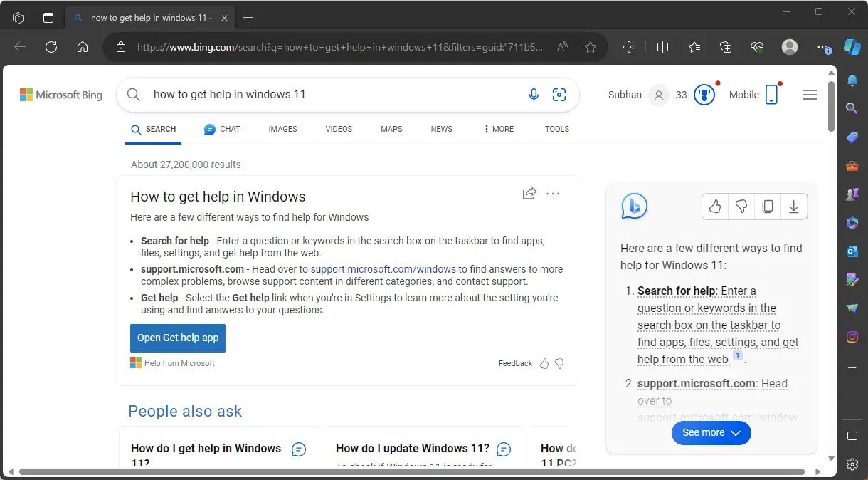Go to the home page icon
Image resolution: width=868 pixels, height=480 pixels.
point(83,47)
